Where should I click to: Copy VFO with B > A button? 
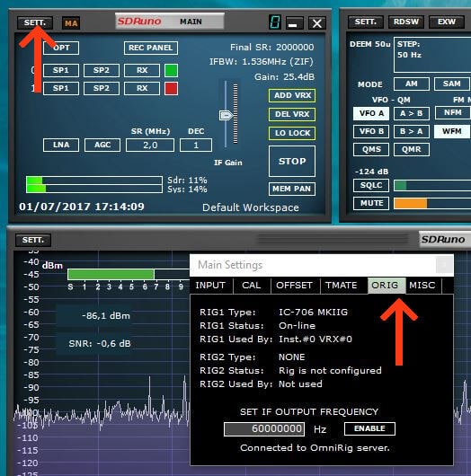pos(412,131)
